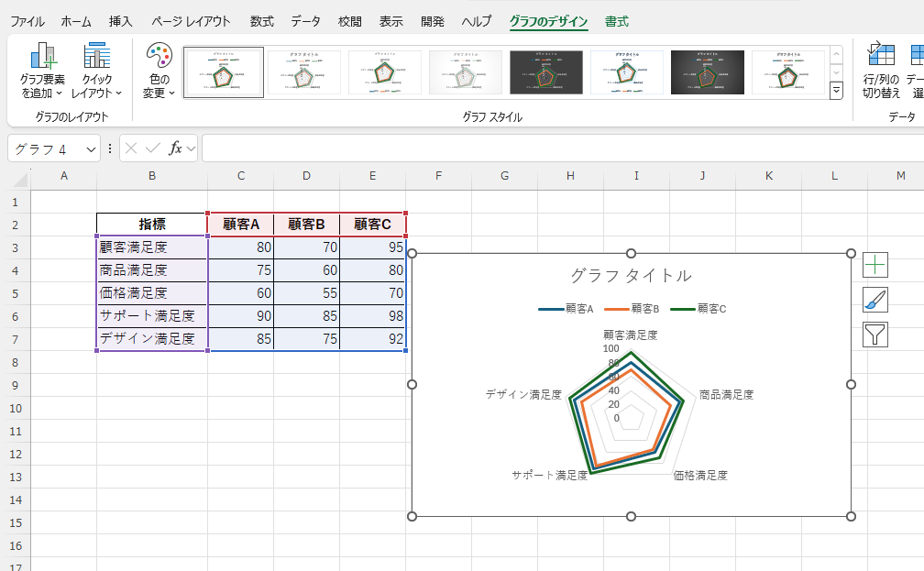Screen dimensions: 924x571
Task: Expand the chart styles gallery
Action: pyautogui.click(x=836, y=90)
